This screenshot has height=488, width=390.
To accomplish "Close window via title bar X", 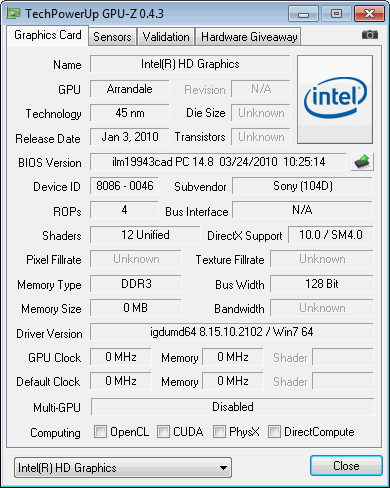I will point(369,14).
